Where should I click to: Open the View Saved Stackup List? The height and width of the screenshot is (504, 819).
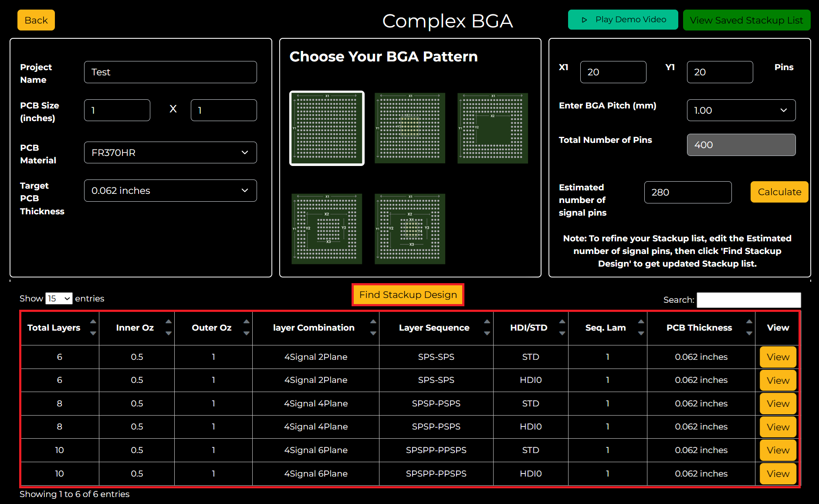pos(747,20)
